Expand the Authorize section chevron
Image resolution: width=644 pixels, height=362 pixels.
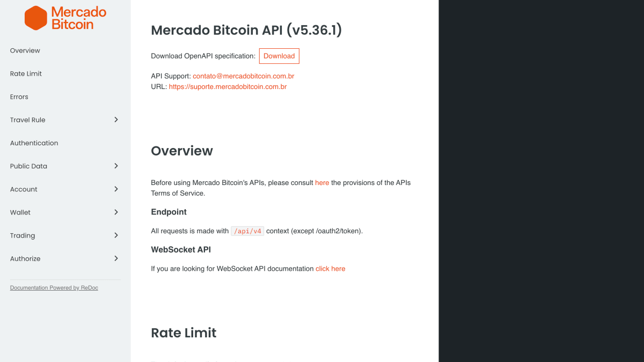coord(116,258)
